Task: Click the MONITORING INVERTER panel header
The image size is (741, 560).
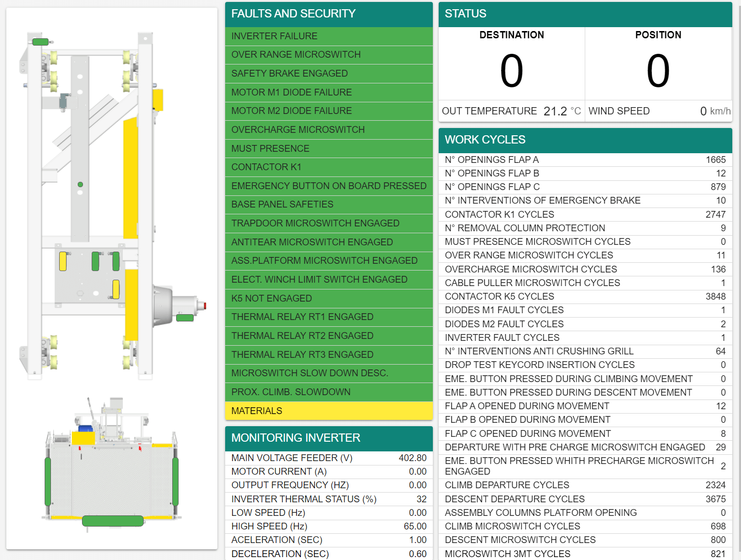Action: click(329, 438)
